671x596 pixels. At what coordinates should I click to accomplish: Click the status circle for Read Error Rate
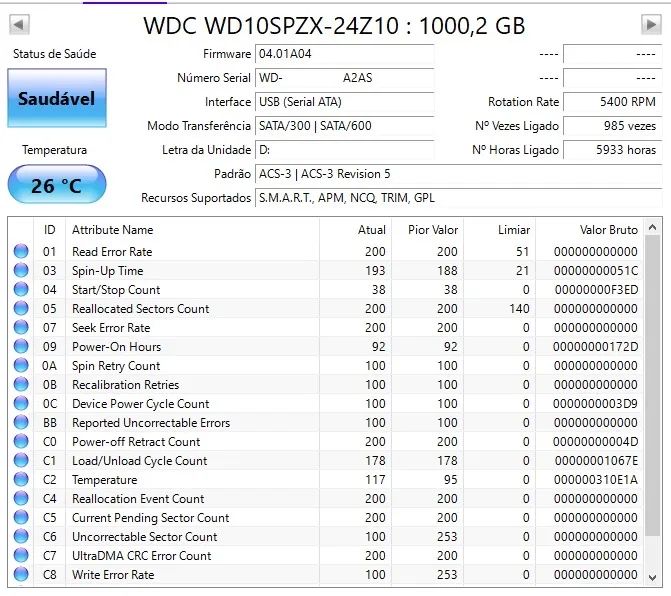pyautogui.click(x=21, y=251)
